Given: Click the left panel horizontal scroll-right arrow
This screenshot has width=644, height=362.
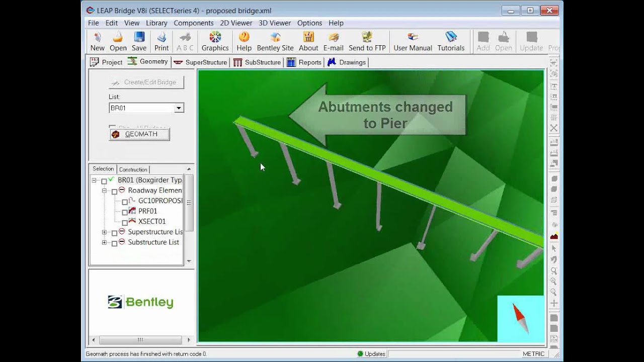Looking at the screenshot, I should 189,340.
